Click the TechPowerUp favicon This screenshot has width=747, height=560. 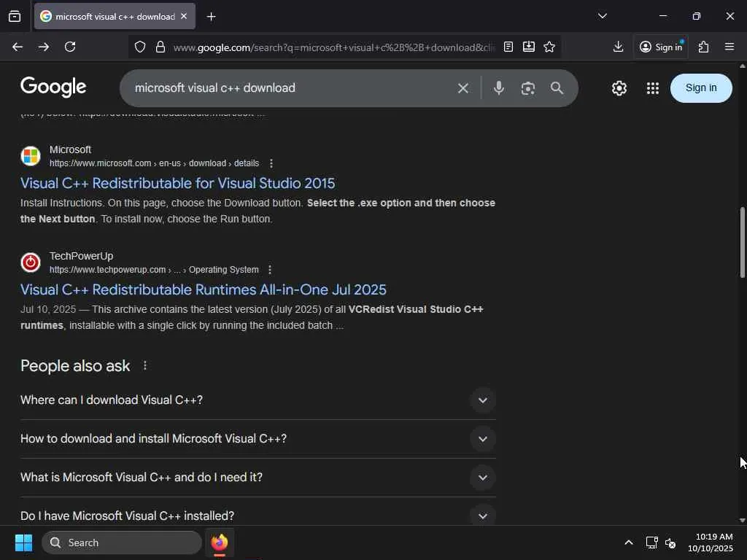[x=31, y=262]
